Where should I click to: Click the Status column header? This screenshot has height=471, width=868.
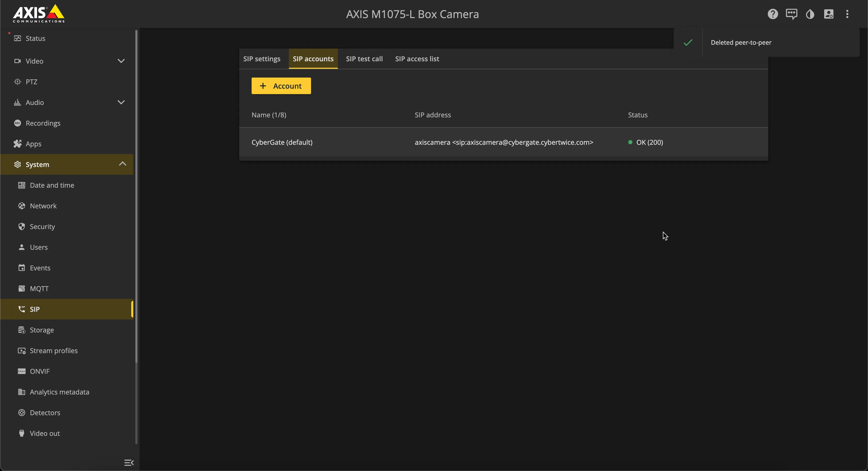(638, 115)
